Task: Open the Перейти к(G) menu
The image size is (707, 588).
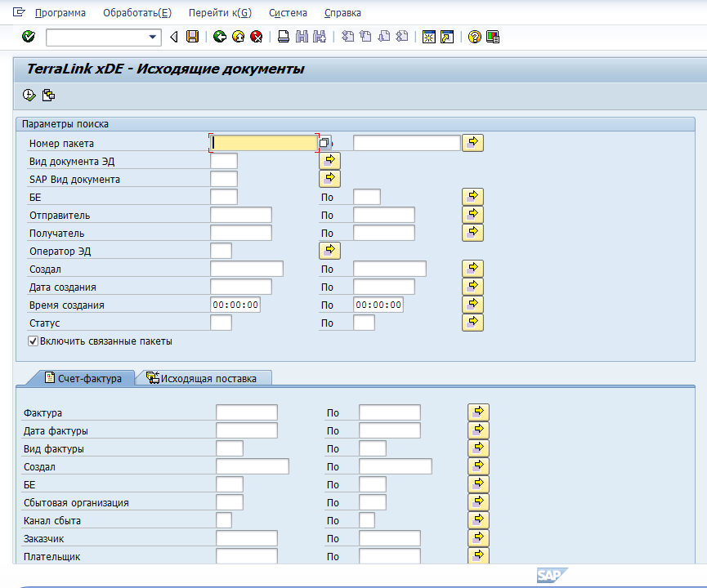Action: pos(220,13)
